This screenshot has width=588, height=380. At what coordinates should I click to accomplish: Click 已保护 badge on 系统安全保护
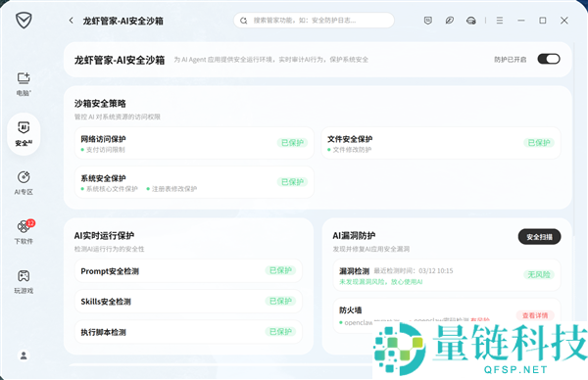[292, 182]
